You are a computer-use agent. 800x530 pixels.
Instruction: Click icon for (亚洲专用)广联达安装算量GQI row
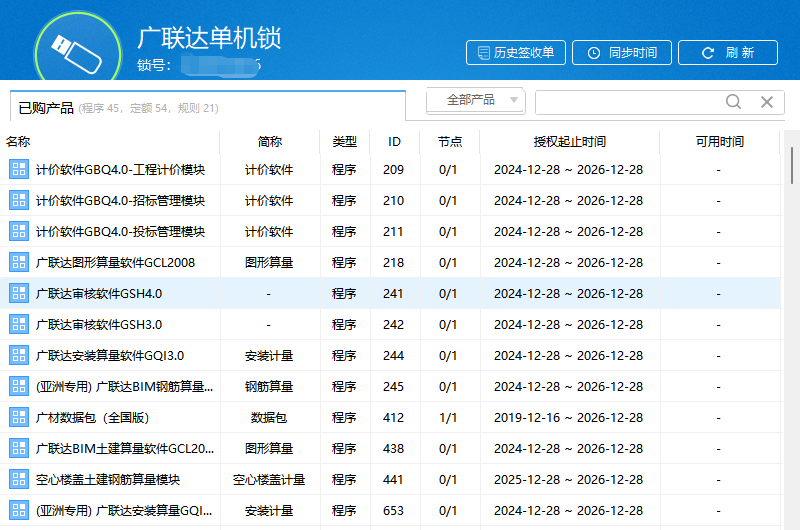[x=19, y=510]
